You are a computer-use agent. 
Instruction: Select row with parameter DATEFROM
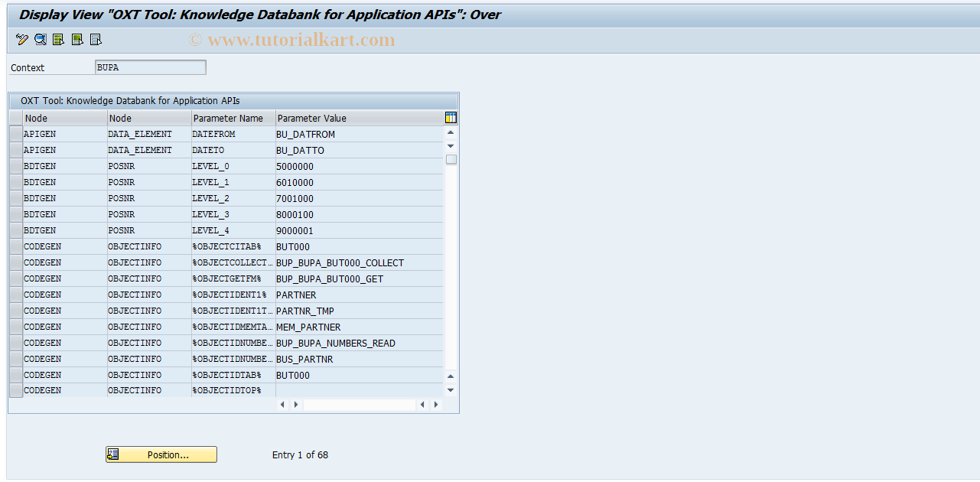(15, 134)
